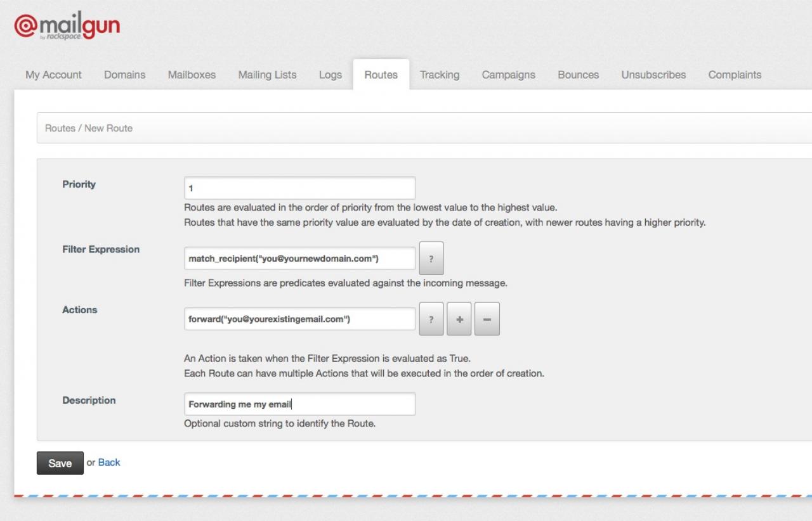The width and height of the screenshot is (812, 521).
Task: Open the Mailing Lists tab
Action: (267, 75)
